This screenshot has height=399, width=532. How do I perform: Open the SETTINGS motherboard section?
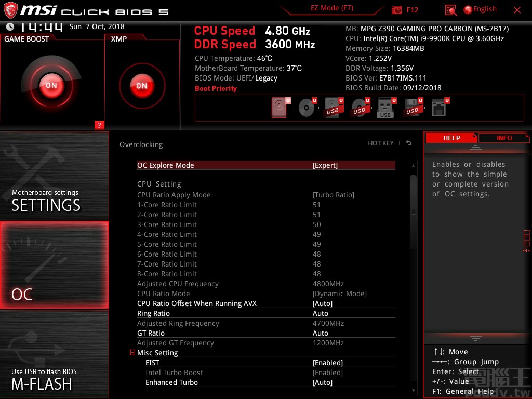tap(54, 176)
